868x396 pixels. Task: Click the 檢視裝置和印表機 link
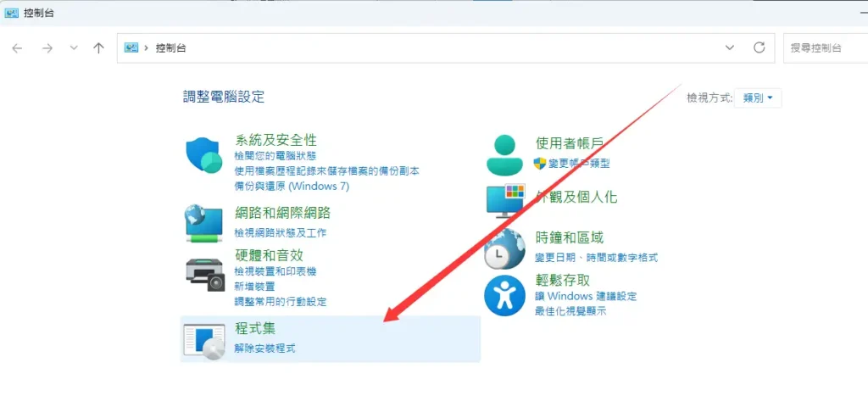point(275,271)
